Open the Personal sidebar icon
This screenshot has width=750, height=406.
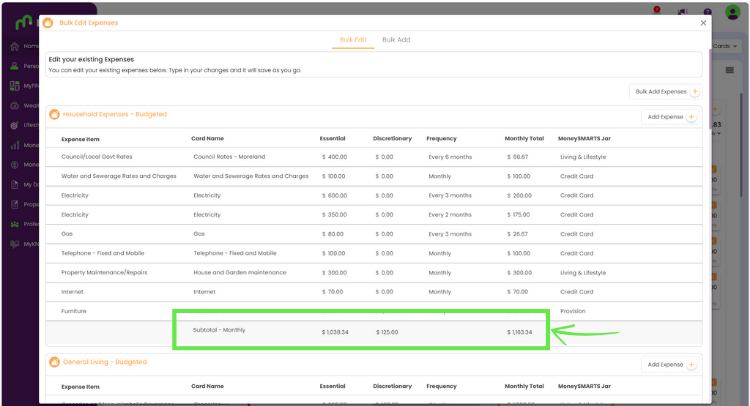15,66
